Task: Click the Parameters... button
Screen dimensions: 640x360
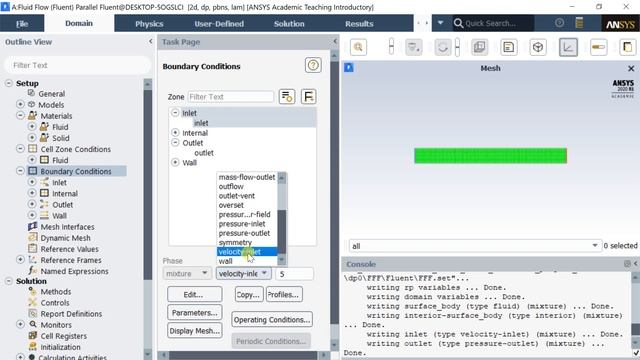Action: pyautogui.click(x=195, y=313)
